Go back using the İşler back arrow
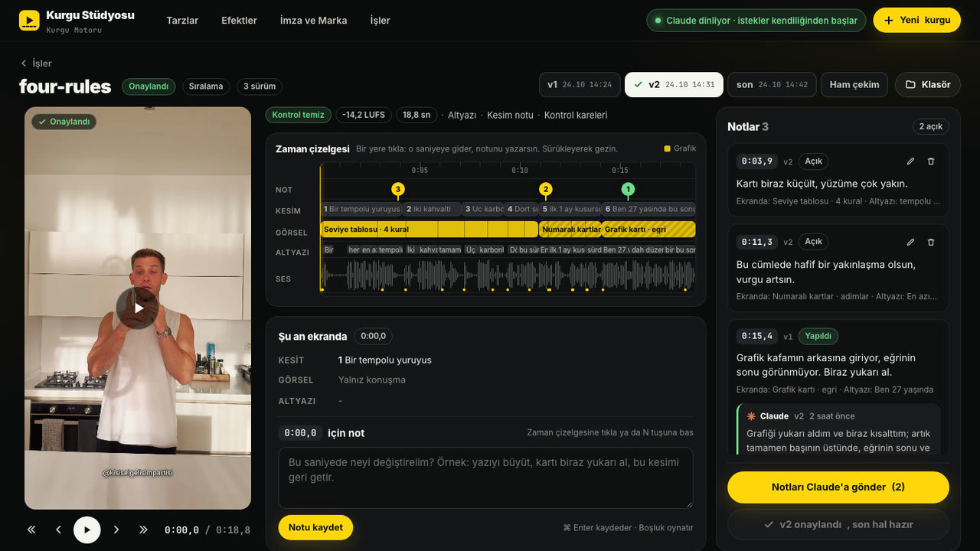 pos(36,64)
